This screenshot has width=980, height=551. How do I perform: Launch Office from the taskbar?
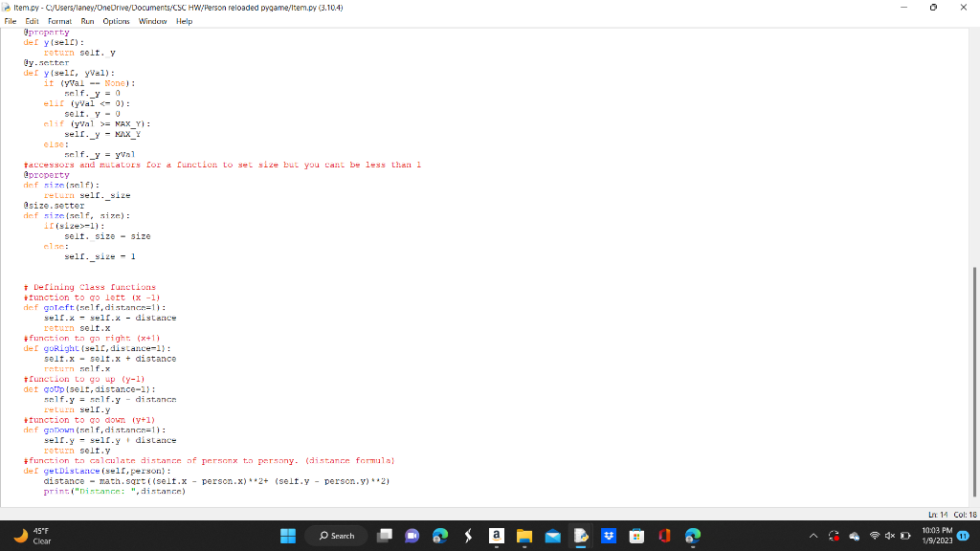[664, 536]
